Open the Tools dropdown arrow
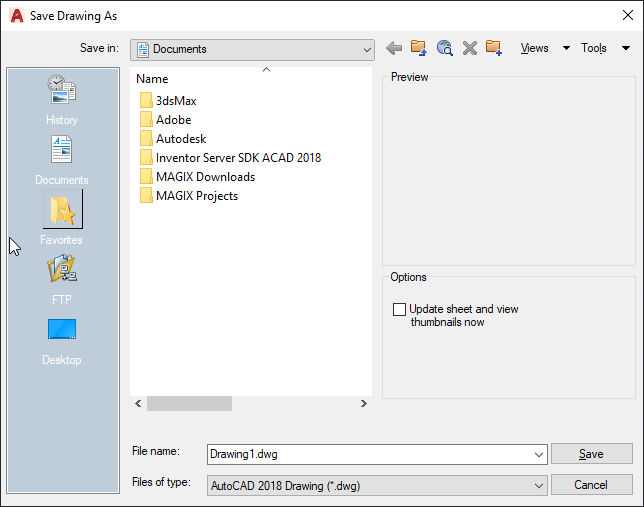Viewport: 644px width, 507px height. pyautogui.click(x=626, y=48)
